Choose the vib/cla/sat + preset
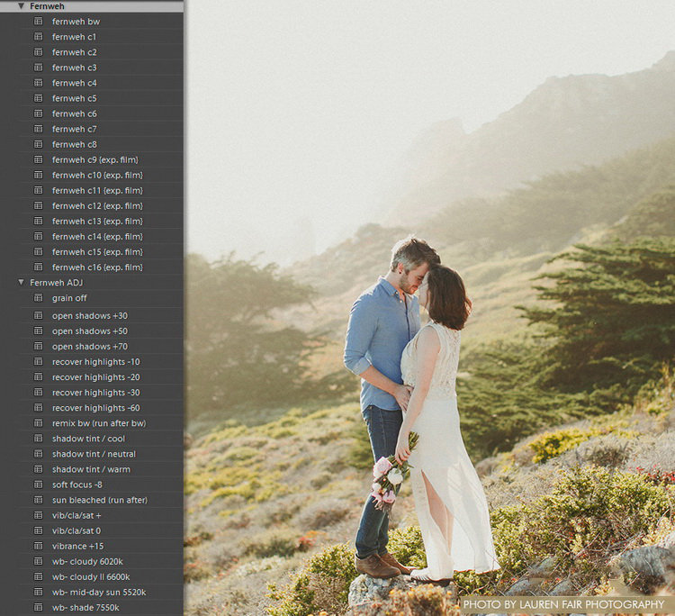Image resolution: width=675 pixels, height=616 pixels. (76, 515)
